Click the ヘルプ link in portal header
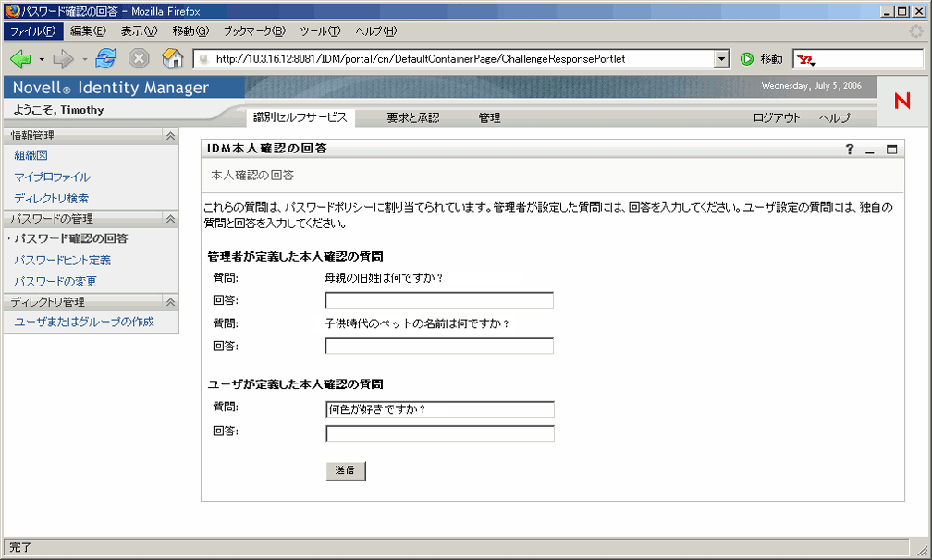This screenshot has width=932, height=560. click(835, 118)
